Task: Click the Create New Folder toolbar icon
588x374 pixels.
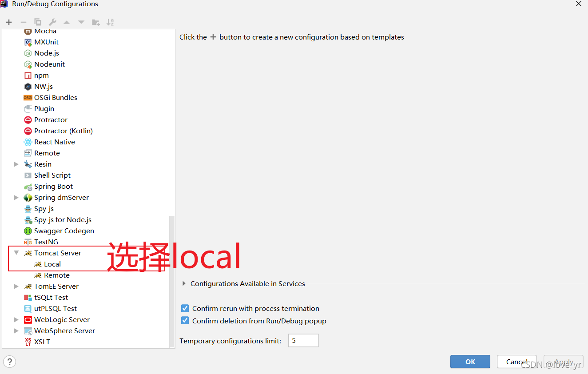Action: coord(96,22)
